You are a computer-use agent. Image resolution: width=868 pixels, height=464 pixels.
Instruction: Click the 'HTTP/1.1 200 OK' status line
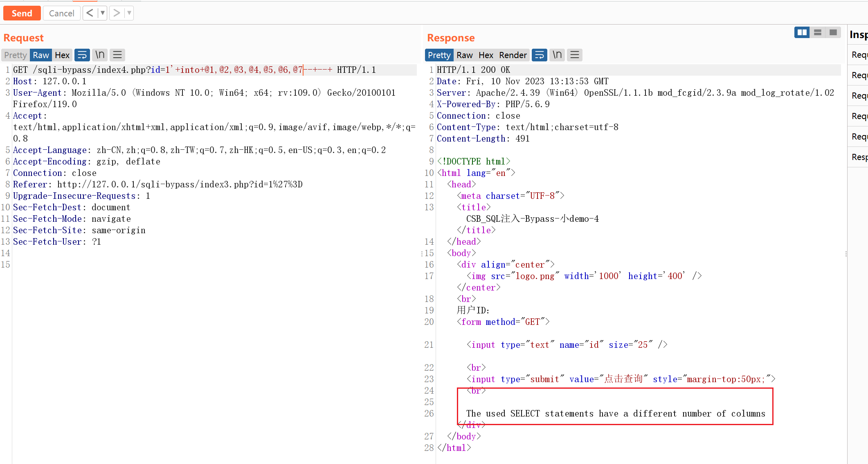(473, 70)
